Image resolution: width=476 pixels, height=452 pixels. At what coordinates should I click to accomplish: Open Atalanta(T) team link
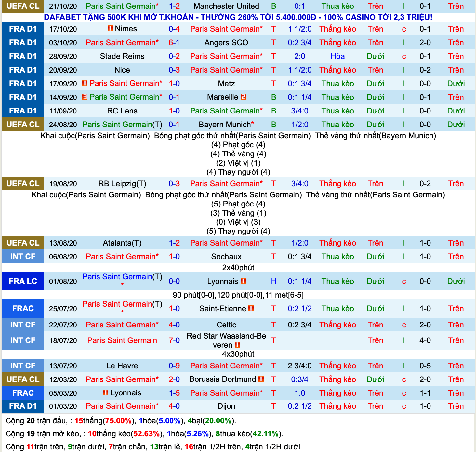(x=122, y=243)
